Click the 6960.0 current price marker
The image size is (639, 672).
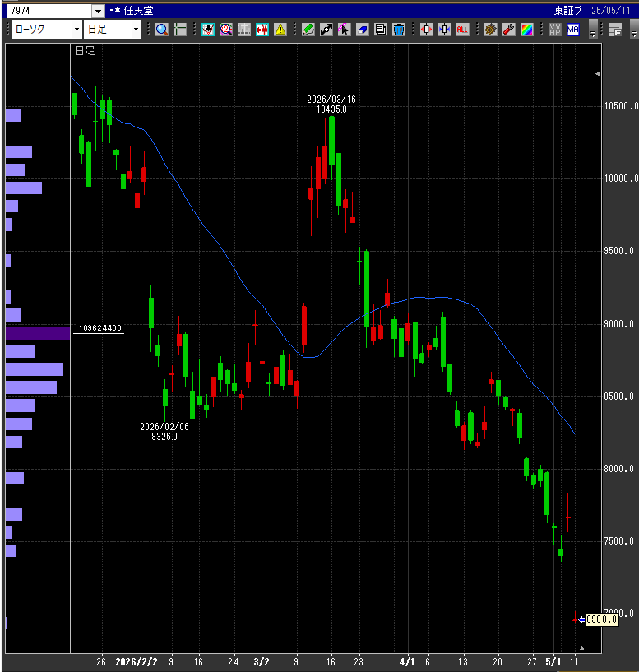[x=601, y=619]
